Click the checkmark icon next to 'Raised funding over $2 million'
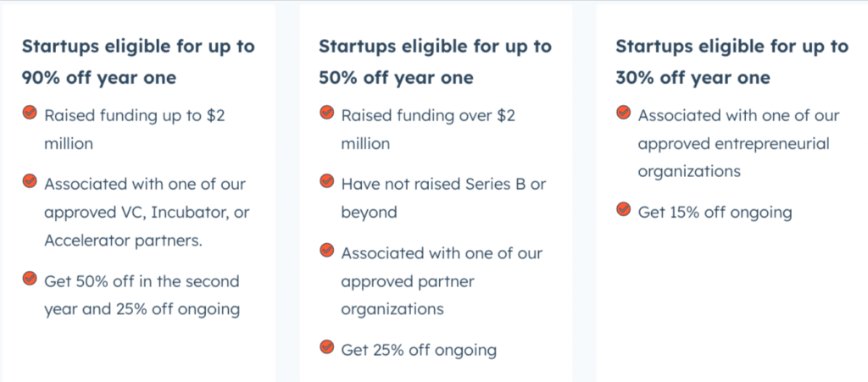 (326, 113)
